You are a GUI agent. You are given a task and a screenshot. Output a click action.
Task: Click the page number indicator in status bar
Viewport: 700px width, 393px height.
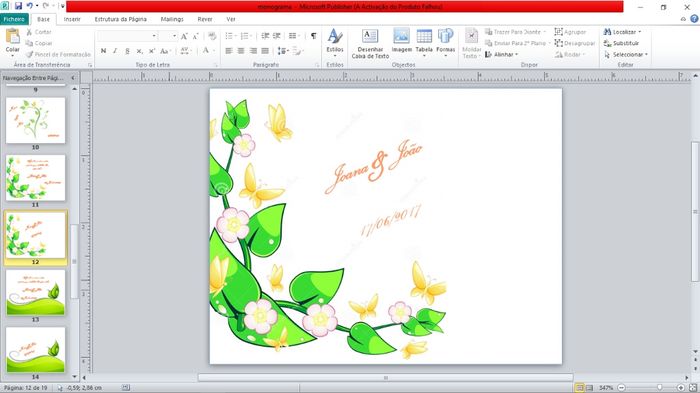[25, 388]
